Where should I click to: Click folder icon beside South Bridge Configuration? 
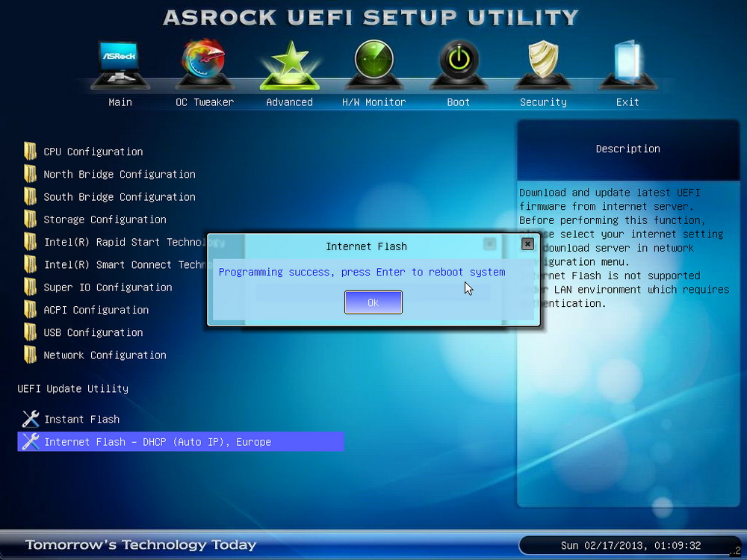click(30, 196)
